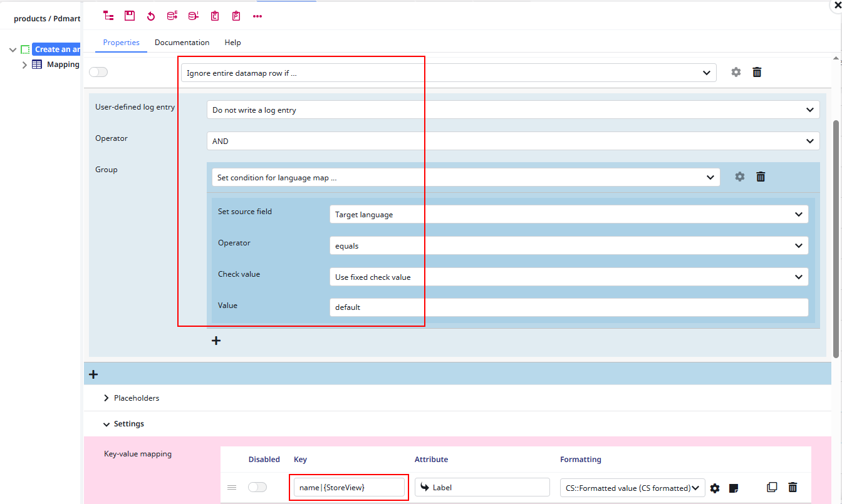
Task: Click the 'Check value' label
Action: point(239,274)
